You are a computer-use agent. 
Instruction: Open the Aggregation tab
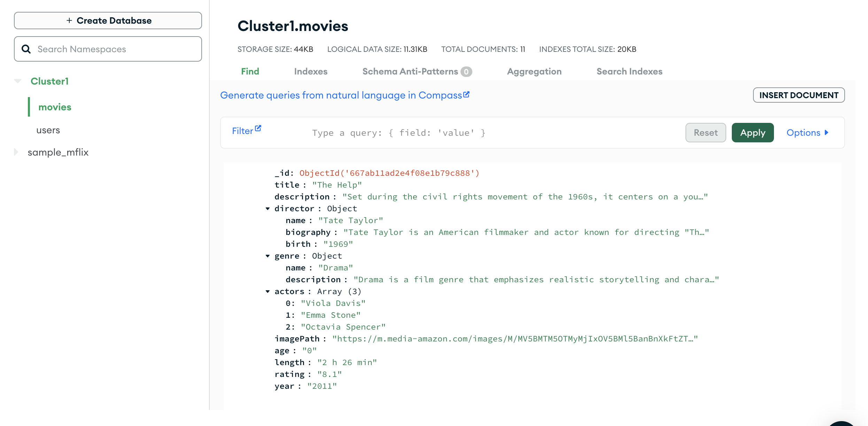click(534, 71)
